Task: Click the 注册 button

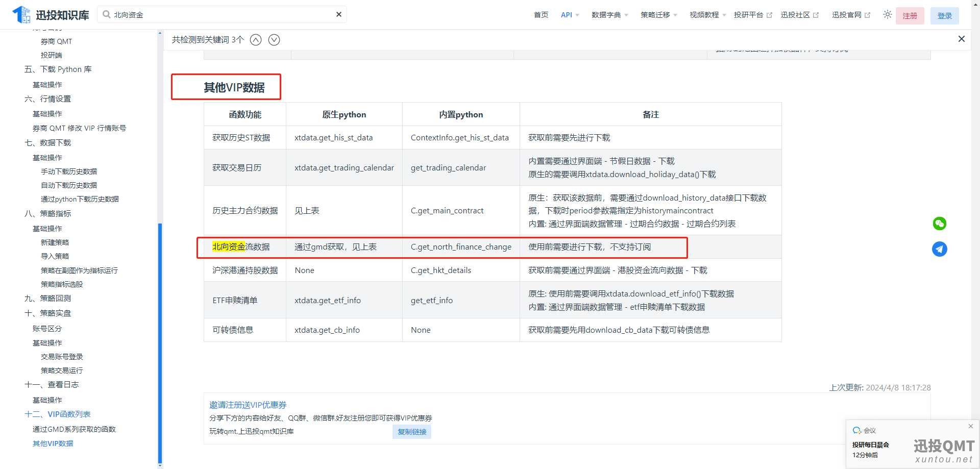Action: point(910,16)
